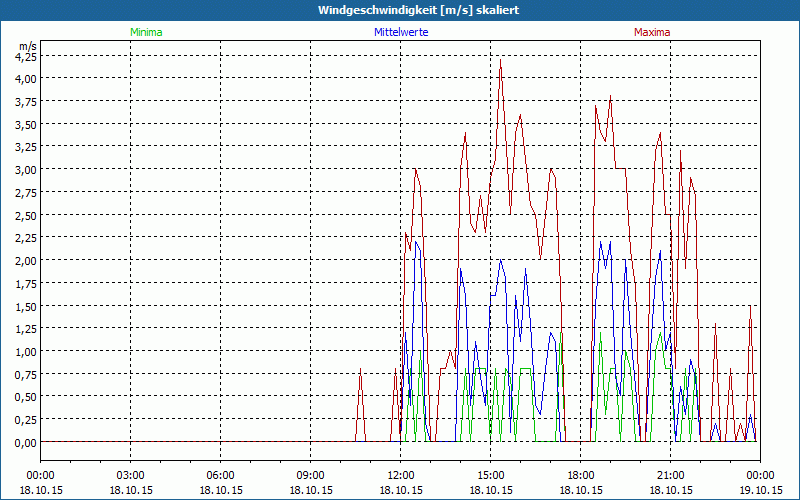800x500 pixels.
Task: Click the red Maxima peak above 4,00
Action: [x=501, y=61]
